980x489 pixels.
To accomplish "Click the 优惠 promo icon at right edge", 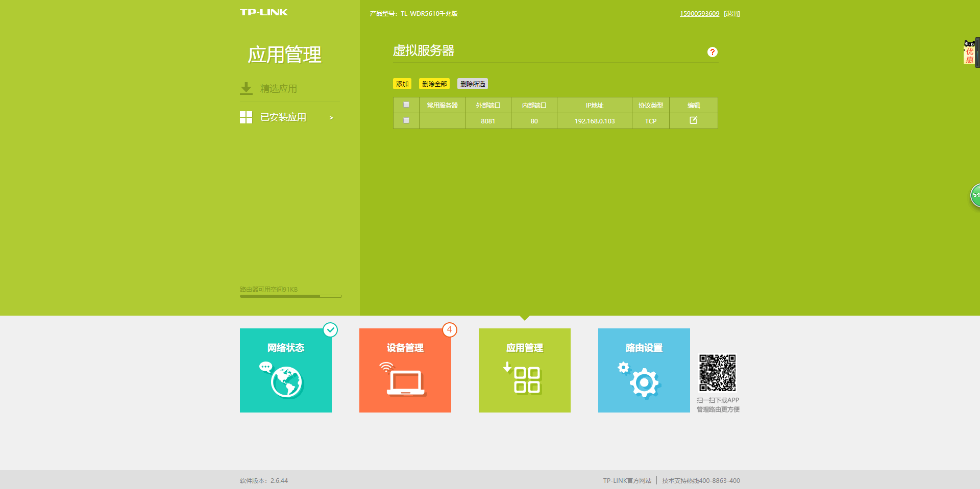I will click(969, 53).
